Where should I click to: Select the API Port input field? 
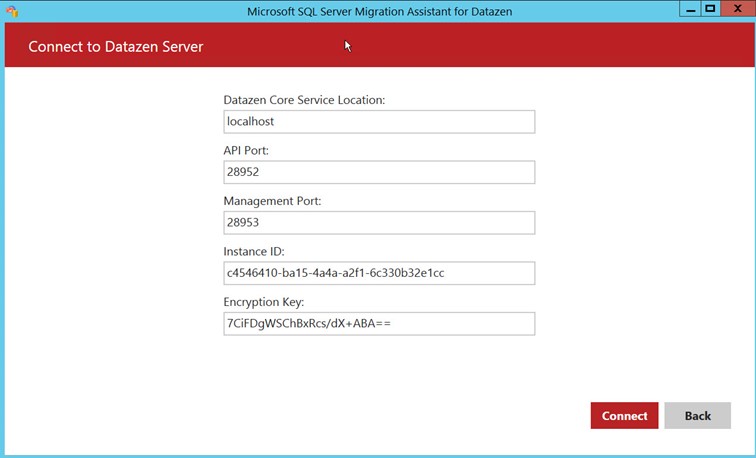(379, 172)
